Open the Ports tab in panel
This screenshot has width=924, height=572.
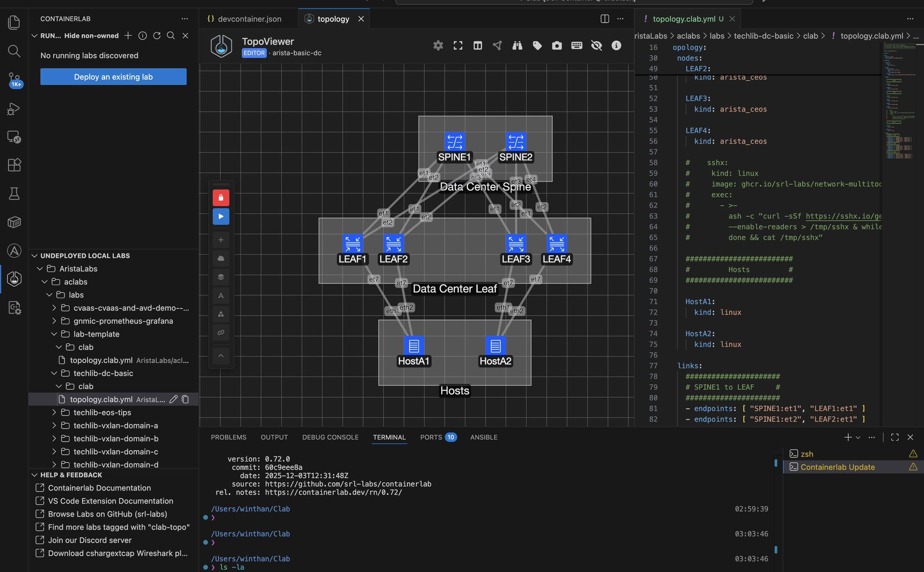pos(438,437)
